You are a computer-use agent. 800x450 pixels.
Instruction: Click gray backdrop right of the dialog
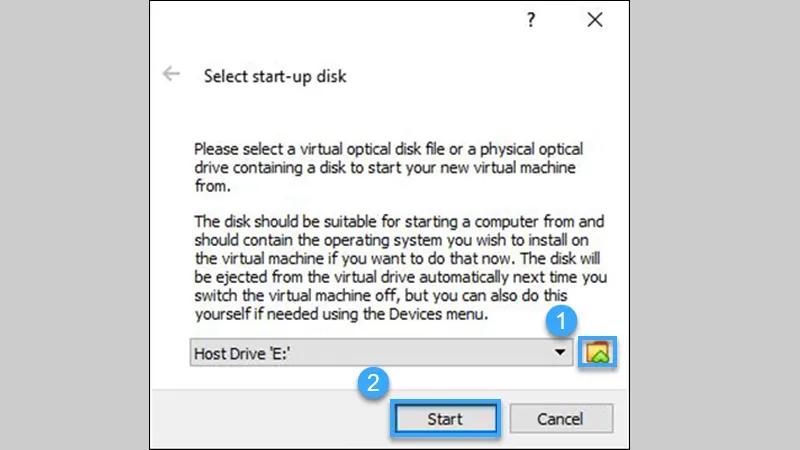coord(715,225)
